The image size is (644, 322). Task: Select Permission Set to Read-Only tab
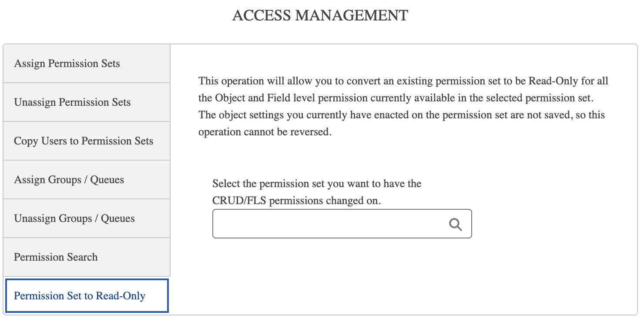[x=80, y=296]
